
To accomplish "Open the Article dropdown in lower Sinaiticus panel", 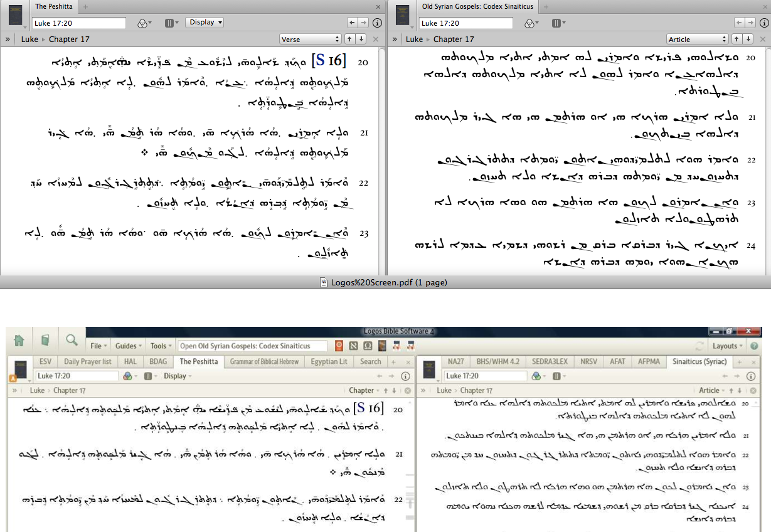I will pyautogui.click(x=713, y=390).
